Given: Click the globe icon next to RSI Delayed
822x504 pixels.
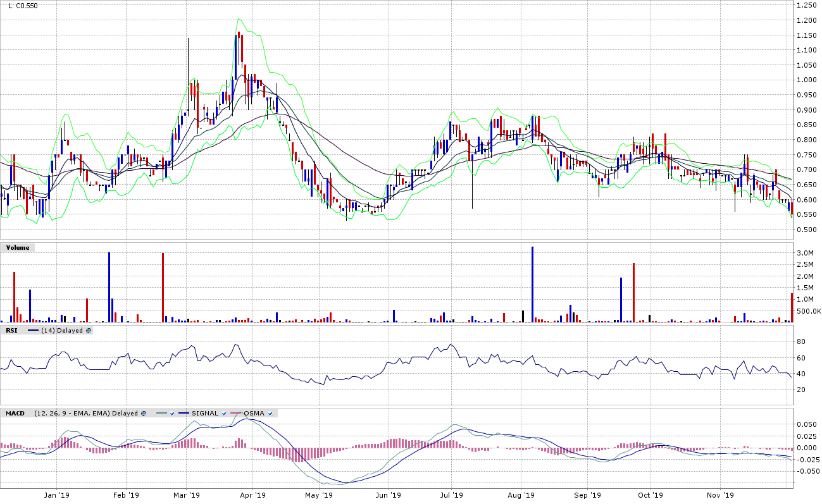Looking at the screenshot, I should (89, 331).
